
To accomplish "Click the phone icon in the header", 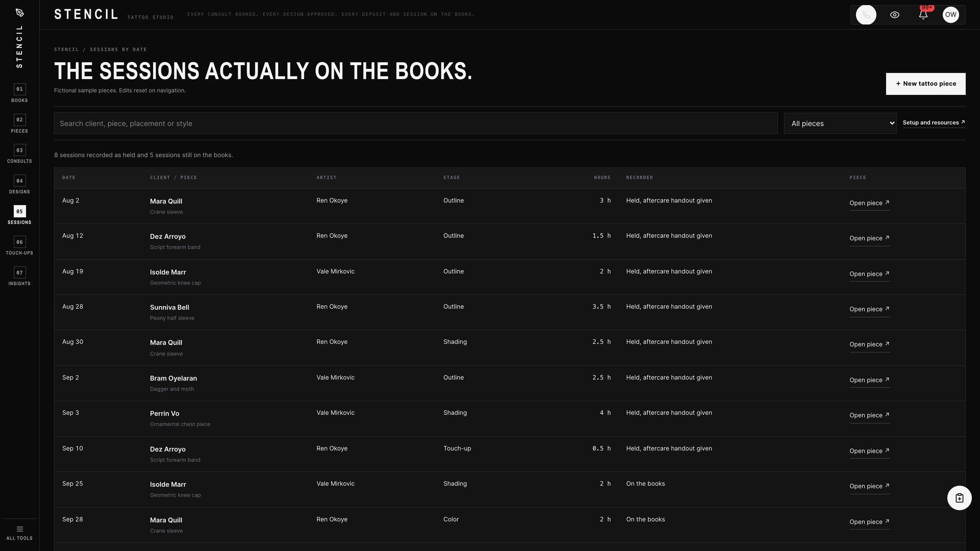I will click(866, 15).
